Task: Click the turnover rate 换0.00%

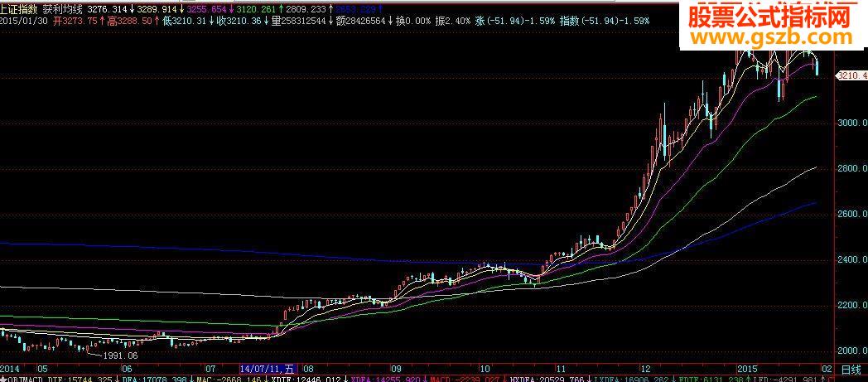Action: [413, 21]
